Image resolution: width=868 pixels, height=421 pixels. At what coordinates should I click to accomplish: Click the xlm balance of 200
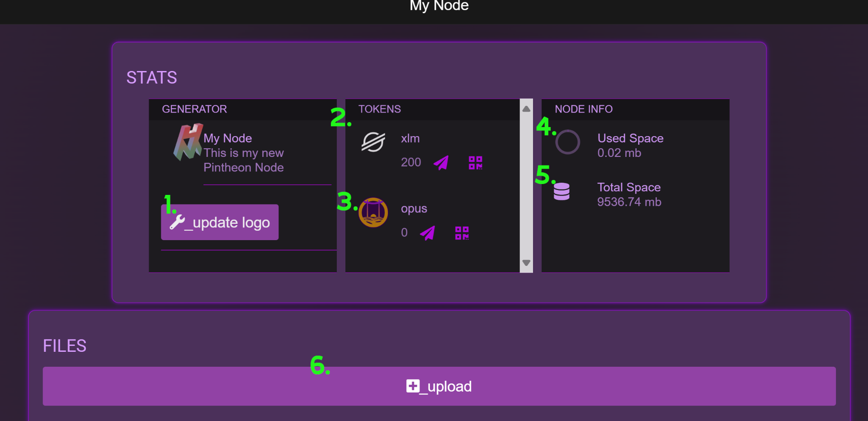[x=410, y=162]
